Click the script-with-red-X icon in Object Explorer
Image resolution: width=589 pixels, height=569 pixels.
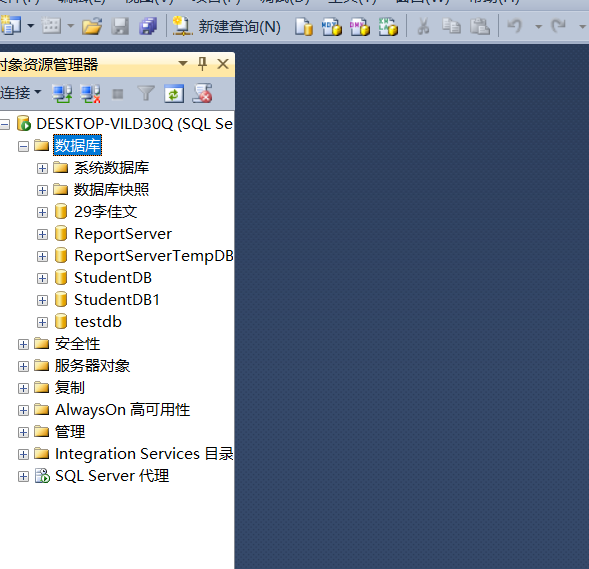202,93
